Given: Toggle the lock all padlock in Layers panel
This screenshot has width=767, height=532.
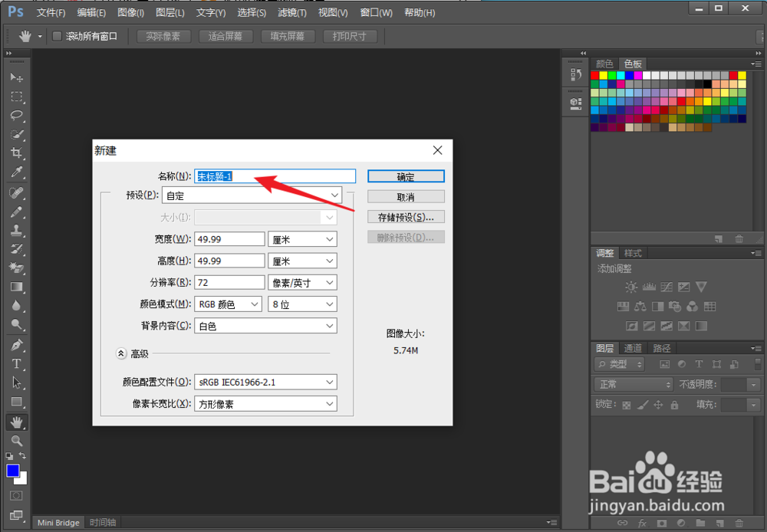Looking at the screenshot, I should 674,406.
